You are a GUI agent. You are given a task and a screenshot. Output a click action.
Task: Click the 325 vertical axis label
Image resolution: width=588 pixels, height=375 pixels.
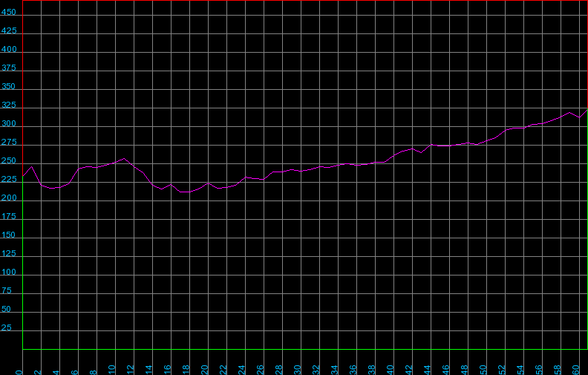pyautogui.click(x=9, y=105)
